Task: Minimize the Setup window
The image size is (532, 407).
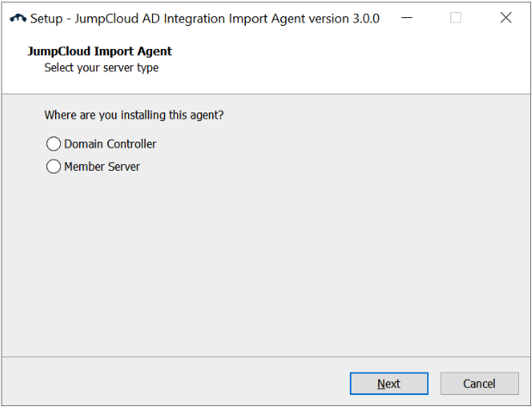Action: 415,18
